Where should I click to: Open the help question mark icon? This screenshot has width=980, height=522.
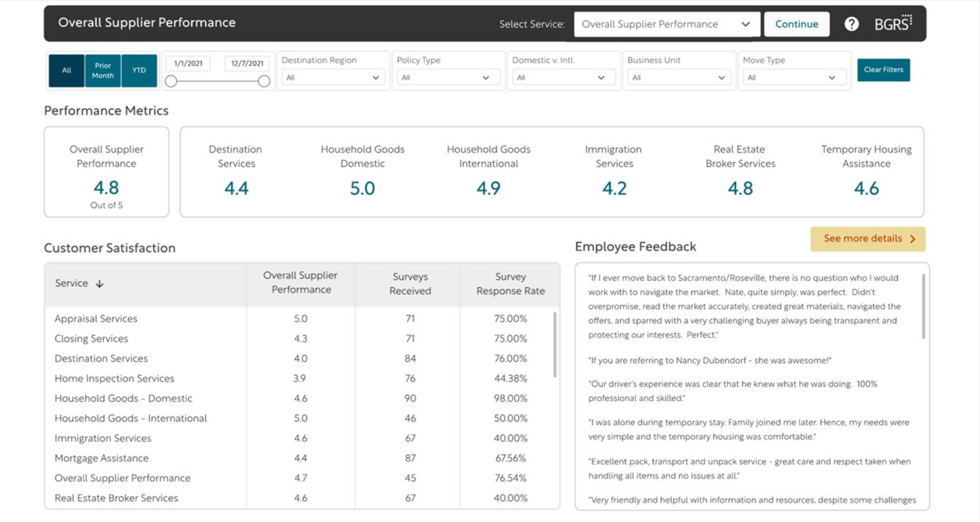851,24
